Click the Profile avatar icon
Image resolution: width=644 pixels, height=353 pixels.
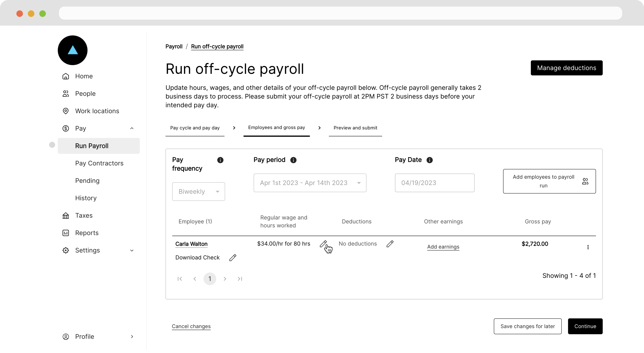[x=65, y=337]
